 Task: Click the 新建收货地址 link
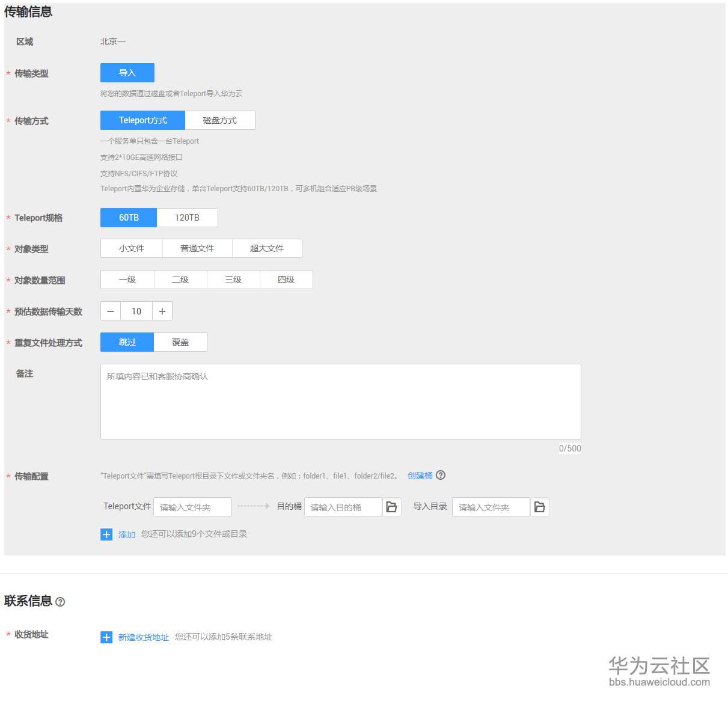(142, 637)
